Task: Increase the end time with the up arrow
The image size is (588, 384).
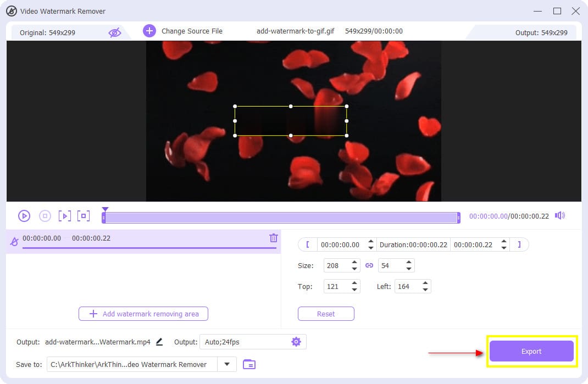Action: pyautogui.click(x=504, y=242)
